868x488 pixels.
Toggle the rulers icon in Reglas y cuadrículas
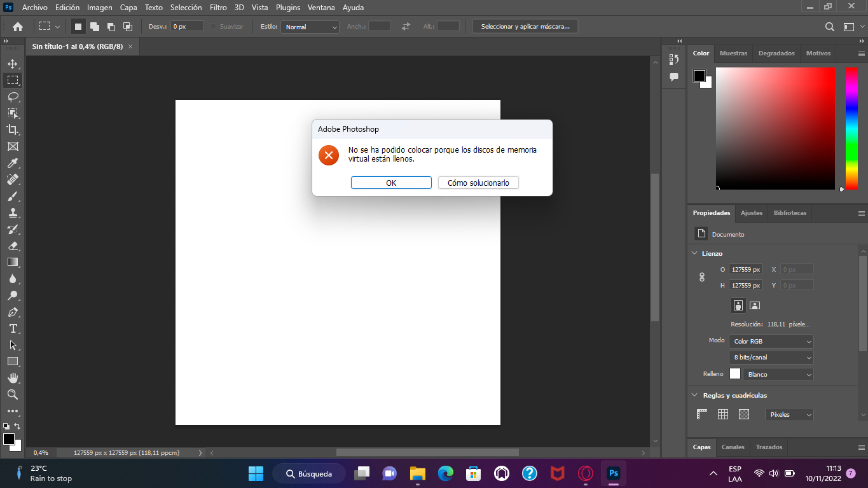click(x=702, y=414)
